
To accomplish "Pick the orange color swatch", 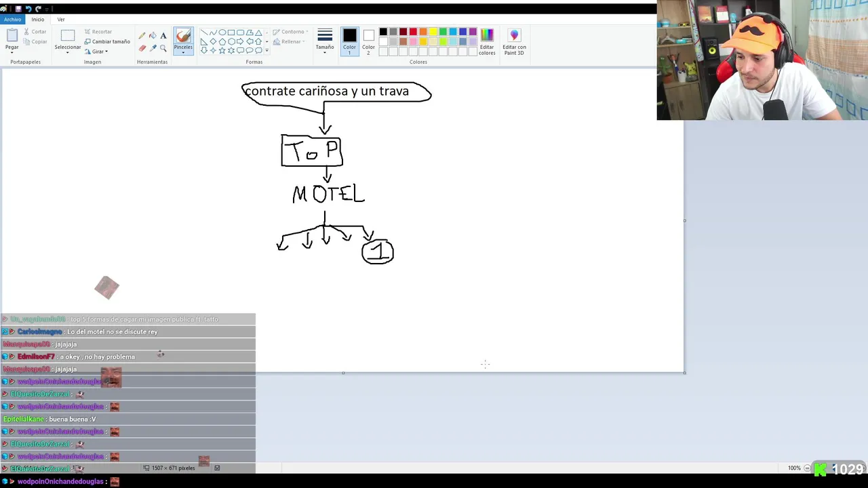I will pyautogui.click(x=423, y=32).
